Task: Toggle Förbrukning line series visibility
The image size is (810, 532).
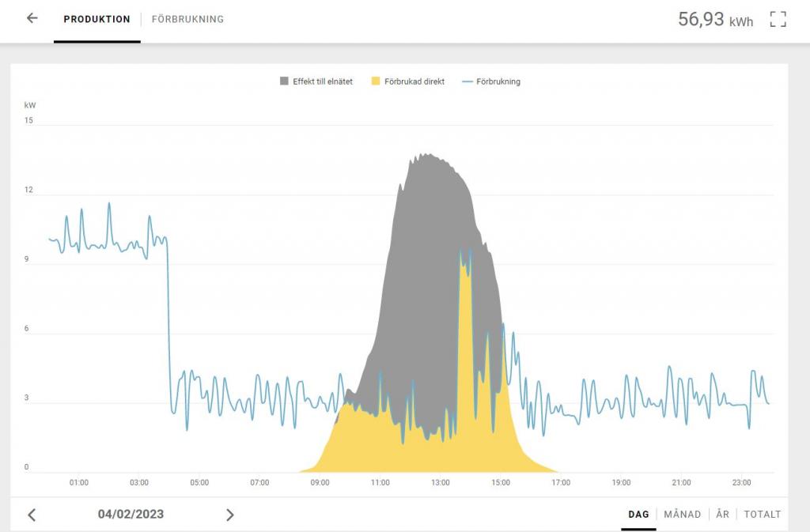Action: [498, 81]
